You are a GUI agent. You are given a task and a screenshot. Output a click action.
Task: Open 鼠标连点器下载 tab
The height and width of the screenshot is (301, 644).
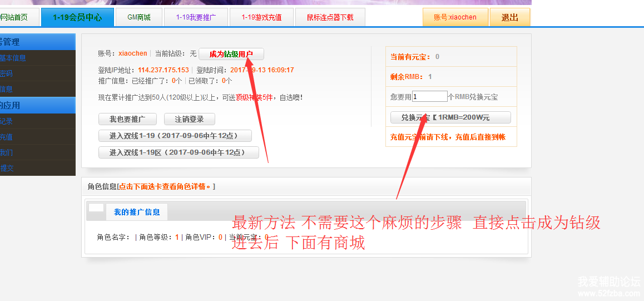[330, 17]
